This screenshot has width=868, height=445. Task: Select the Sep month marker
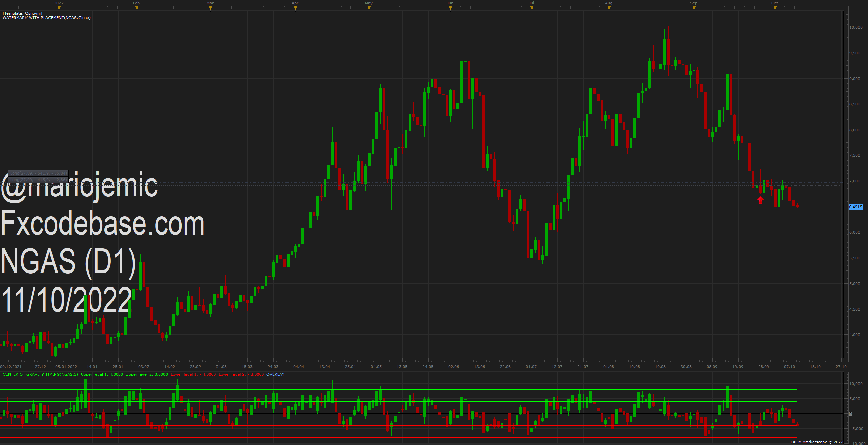[694, 9]
